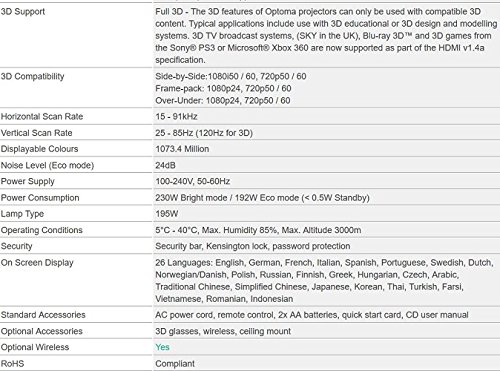Click the Operating Conditions label
This screenshot has width=500, height=371.
pyautogui.click(x=41, y=230)
